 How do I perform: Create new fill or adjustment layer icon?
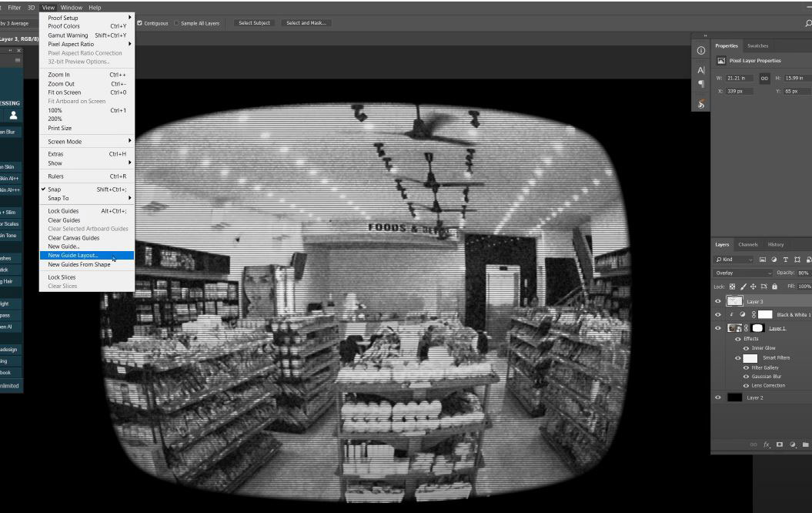point(793,444)
